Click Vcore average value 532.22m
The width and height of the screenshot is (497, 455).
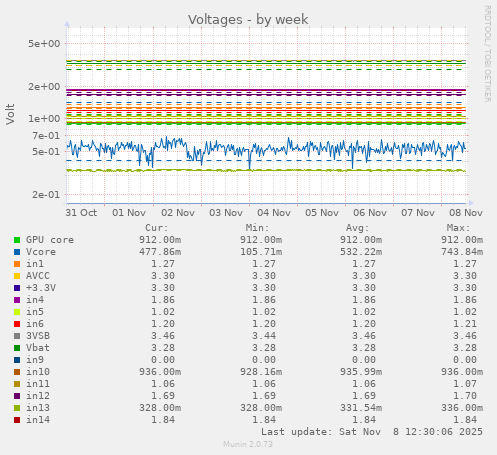[x=361, y=252]
